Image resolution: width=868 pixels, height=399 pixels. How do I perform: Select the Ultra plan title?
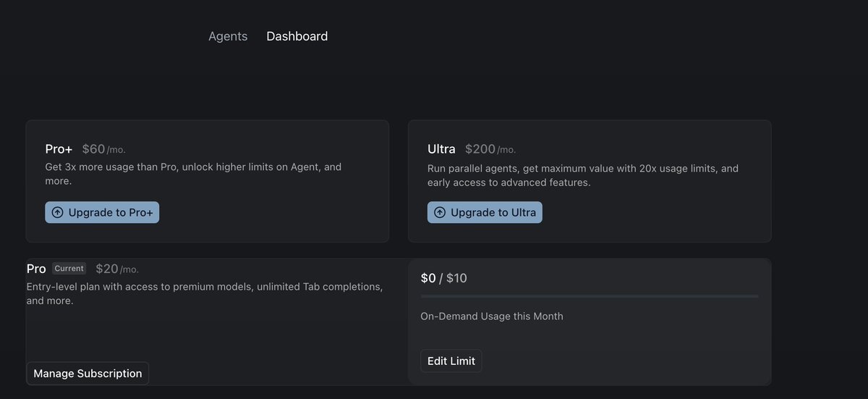pos(441,149)
